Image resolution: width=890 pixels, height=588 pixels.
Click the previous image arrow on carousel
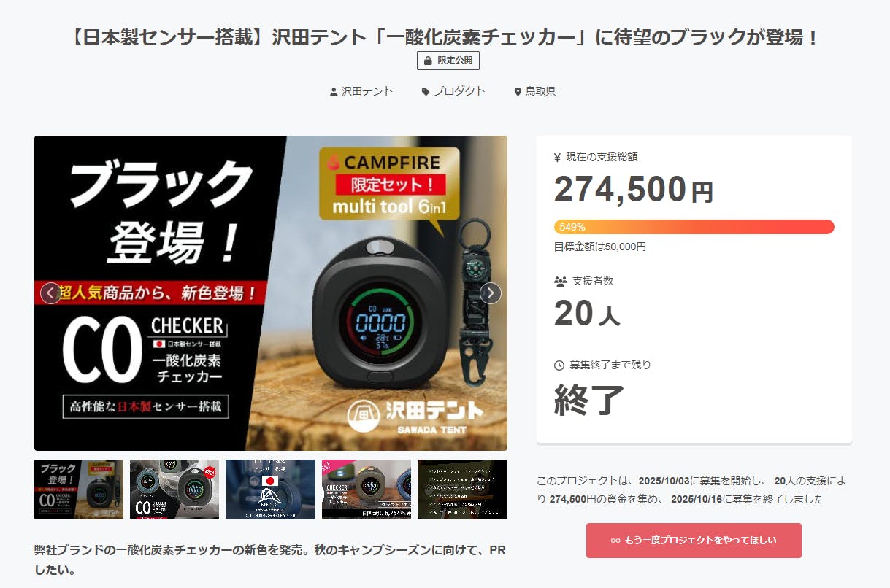click(50, 293)
